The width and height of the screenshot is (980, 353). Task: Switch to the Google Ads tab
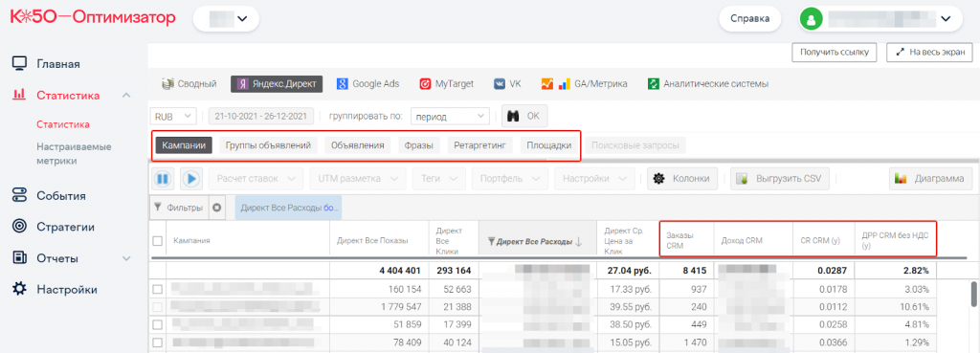coord(368,84)
